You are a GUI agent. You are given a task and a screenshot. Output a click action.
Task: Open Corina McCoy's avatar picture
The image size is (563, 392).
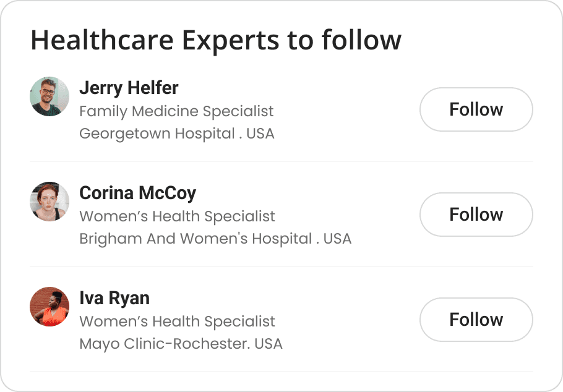(x=49, y=202)
